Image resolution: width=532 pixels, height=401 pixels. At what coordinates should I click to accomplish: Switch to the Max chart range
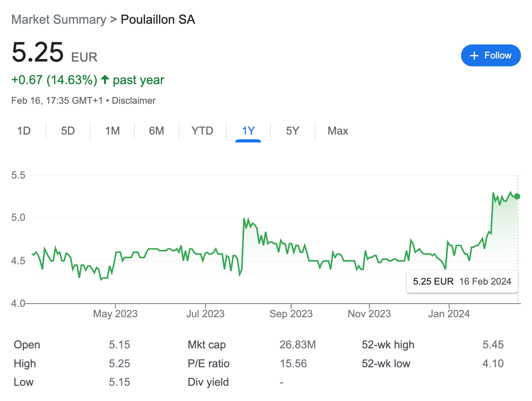coord(338,131)
